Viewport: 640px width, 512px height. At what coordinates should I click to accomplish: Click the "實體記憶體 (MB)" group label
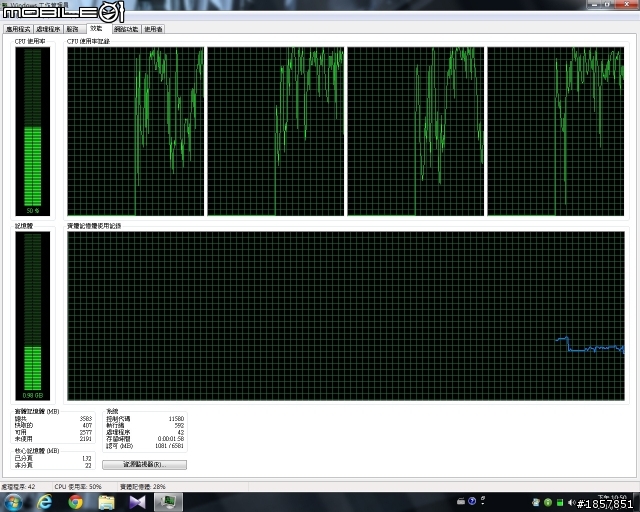click(37, 411)
